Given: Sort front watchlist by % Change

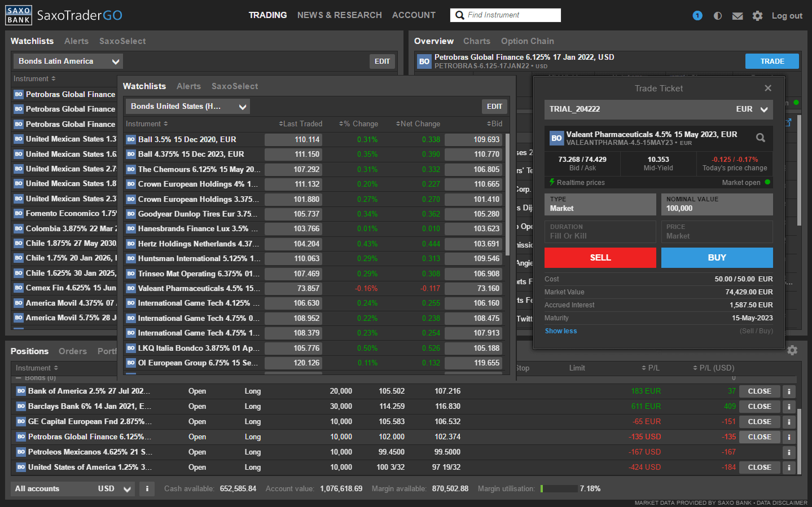Looking at the screenshot, I should pos(359,124).
